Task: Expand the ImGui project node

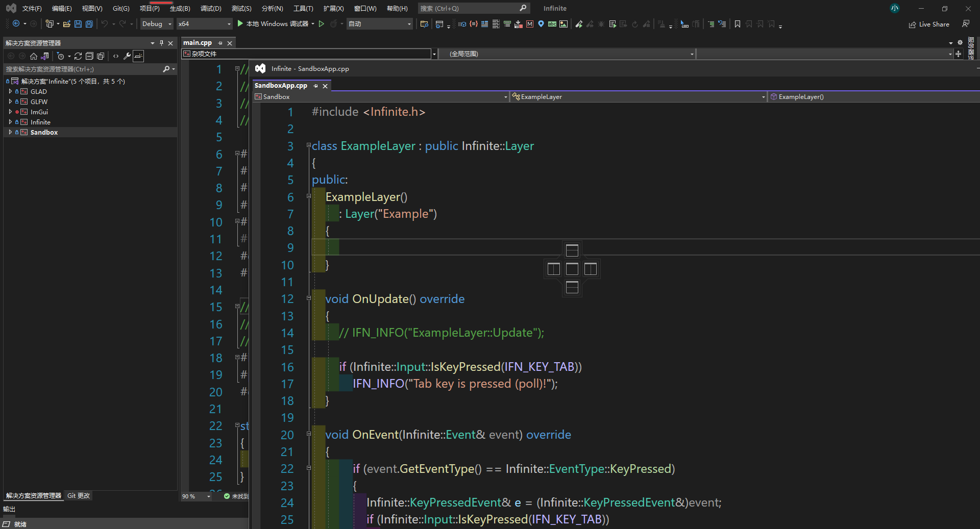Action: [10, 112]
